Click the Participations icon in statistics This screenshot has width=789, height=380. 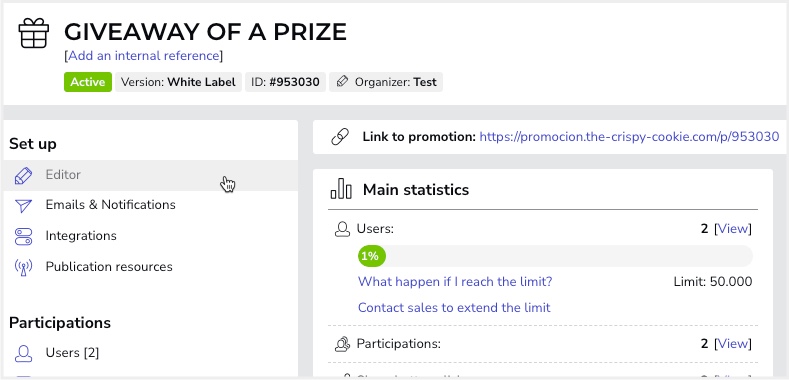click(342, 344)
